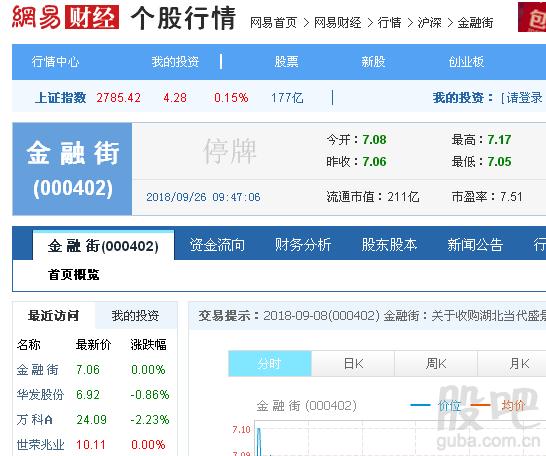The image size is (546, 456).
Task: Switch chart to 日K
Action: pos(353,364)
